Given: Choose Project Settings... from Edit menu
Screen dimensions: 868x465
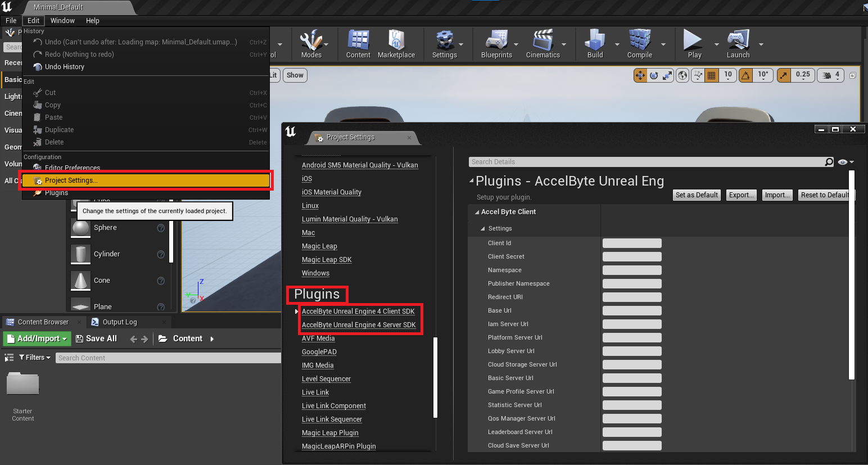Looking at the screenshot, I should point(146,180).
